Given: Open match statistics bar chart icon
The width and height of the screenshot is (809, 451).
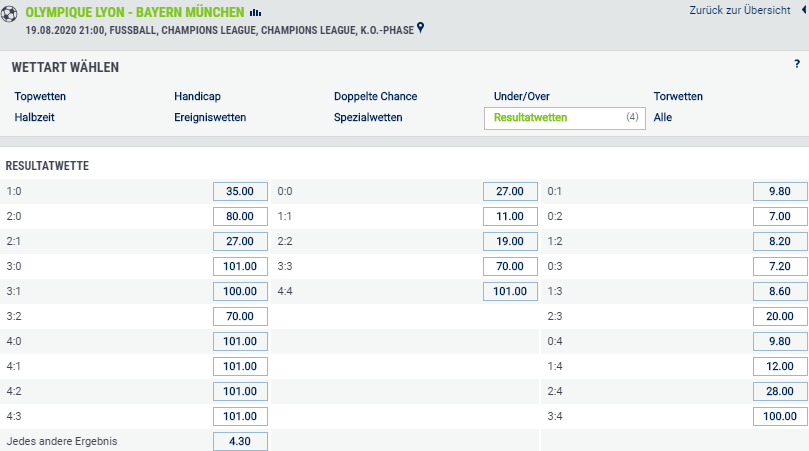Looking at the screenshot, I should [255, 12].
